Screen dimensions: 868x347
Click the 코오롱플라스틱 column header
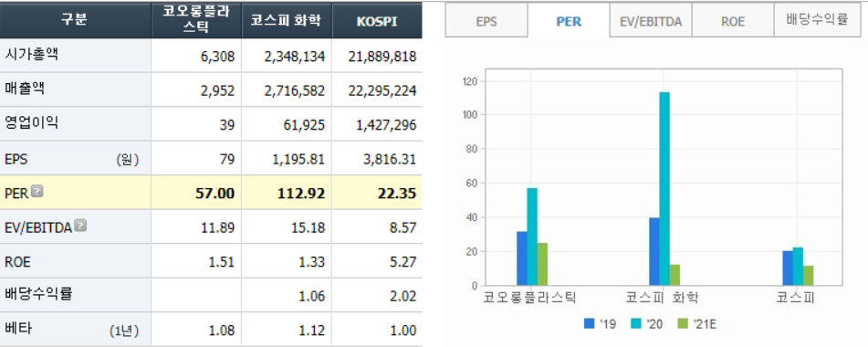pos(196,19)
